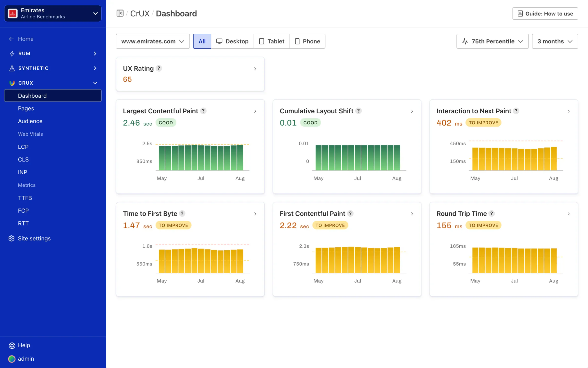Click the RUM lightning bolt icon
This screenshot has width=588, height=368.
(12, 54)
